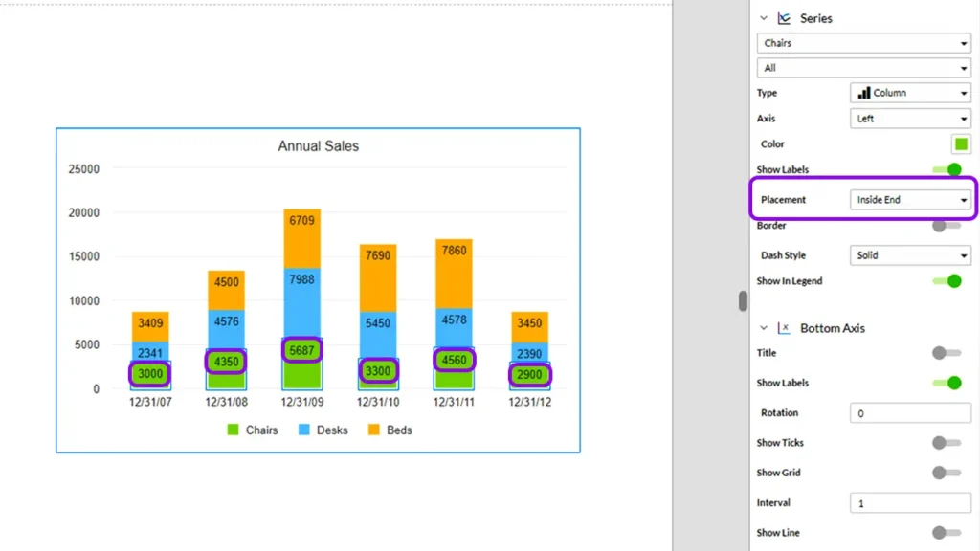Screen dimensions: 980x551
Task: Enable Show Grid for the bottom axis
Action: click(947, 473)
